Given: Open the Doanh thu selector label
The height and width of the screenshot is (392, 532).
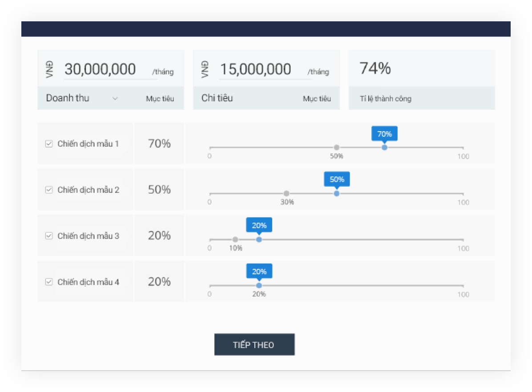Looking at the screenshot, I should coord(68,98).
